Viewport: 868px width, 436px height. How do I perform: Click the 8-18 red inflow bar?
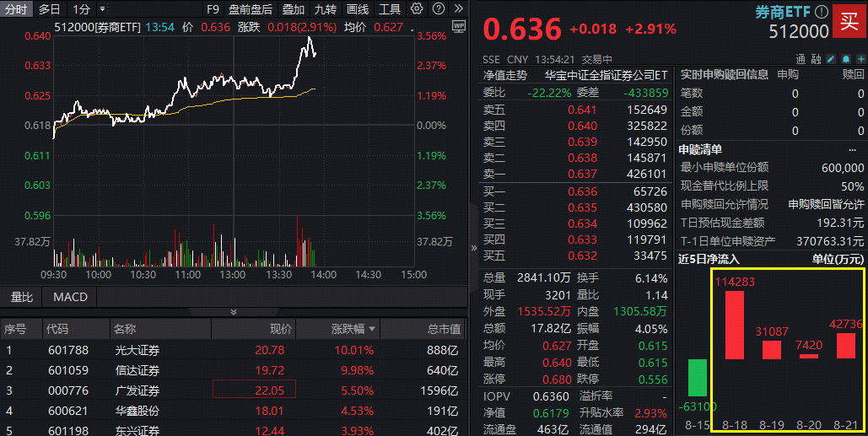click(734, 342)
